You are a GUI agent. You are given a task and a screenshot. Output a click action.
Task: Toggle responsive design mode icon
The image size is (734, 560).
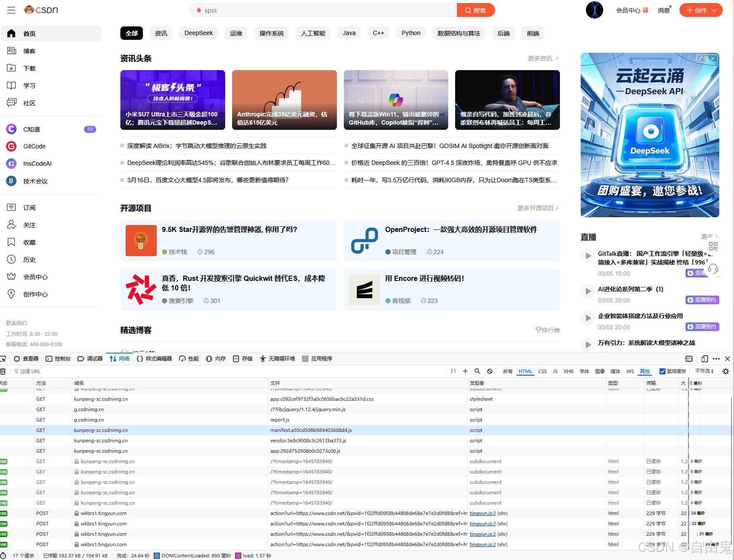pos(705,359)
